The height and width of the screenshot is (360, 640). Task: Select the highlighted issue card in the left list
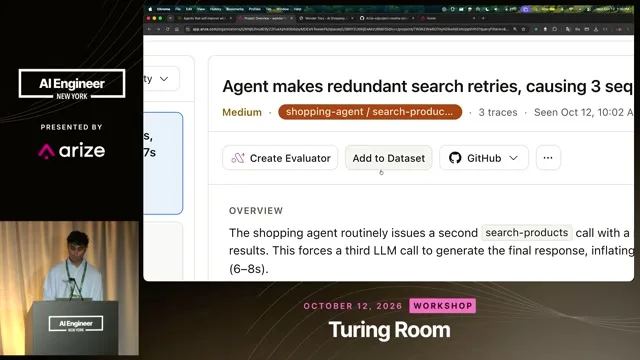click(163, 163)
